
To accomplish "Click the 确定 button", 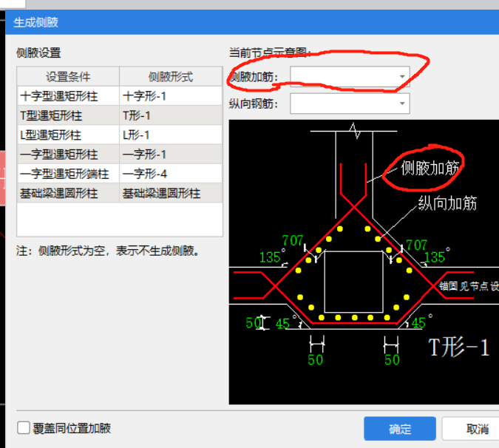I will coord(400,429).
